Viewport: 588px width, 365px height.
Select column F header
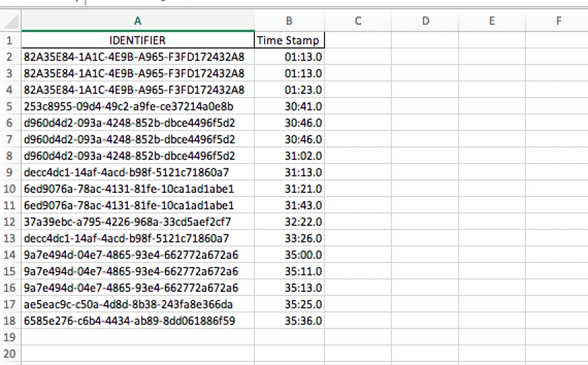pyautogui.click(x=557, y=21)
